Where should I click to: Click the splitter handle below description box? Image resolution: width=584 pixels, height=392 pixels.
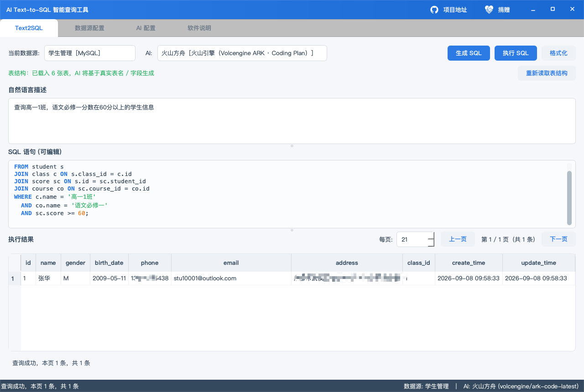[292, 146]
